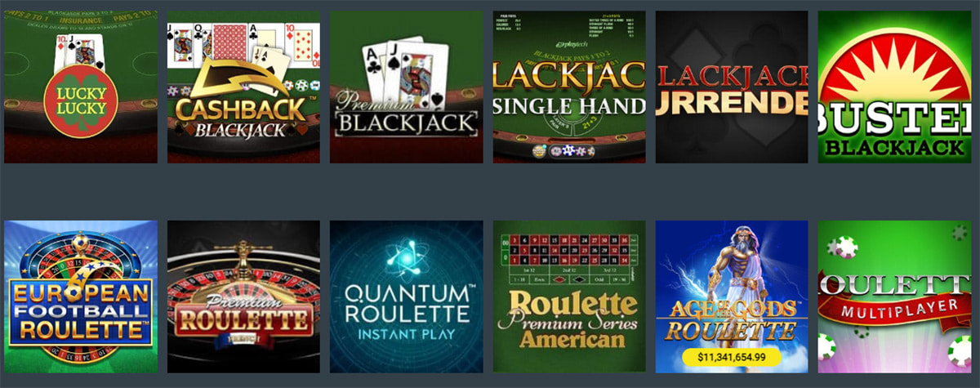Open the Premium Roulette game tile
This screenshot has height=388, width=980.
click(x=243, y=297)
